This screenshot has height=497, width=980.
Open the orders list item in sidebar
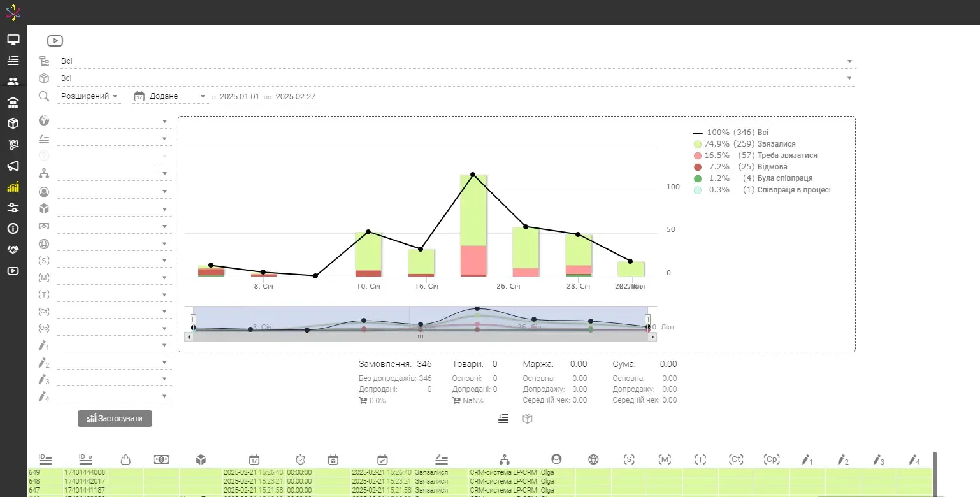point(13,61)
